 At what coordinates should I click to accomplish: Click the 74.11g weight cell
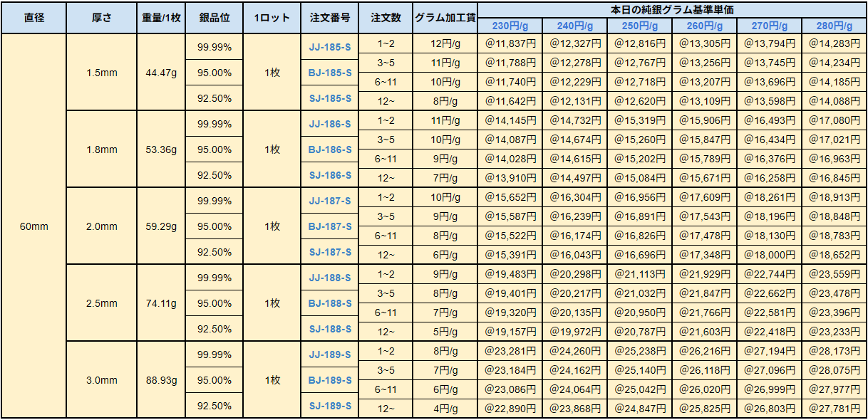click(161, 304)
